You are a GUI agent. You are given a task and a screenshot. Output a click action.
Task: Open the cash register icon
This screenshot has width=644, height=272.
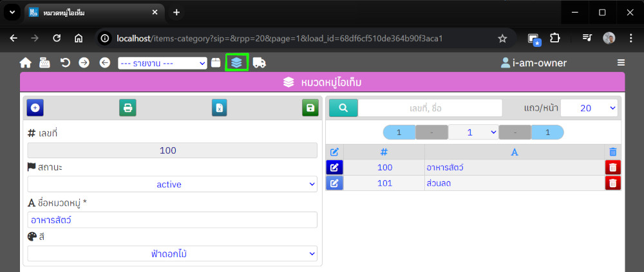click(x=44, y=62)
